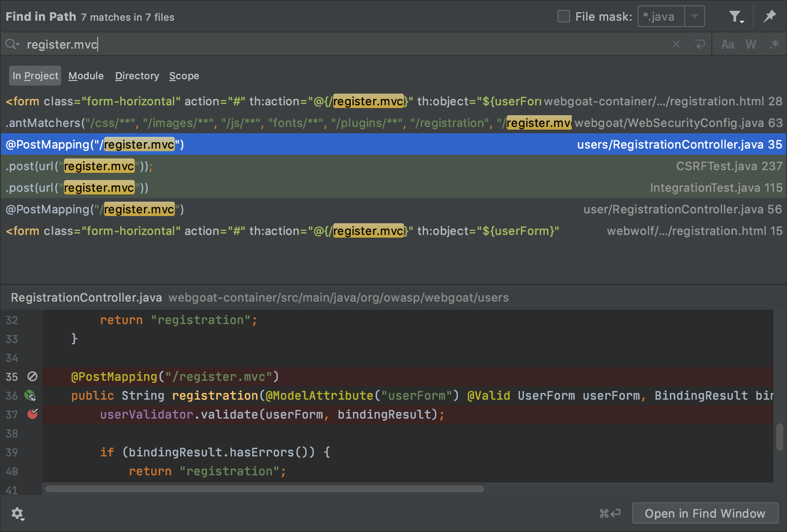Toggle Regex search option
The width and height of the screenshot is (787, 532).
[x=774, y=44]
